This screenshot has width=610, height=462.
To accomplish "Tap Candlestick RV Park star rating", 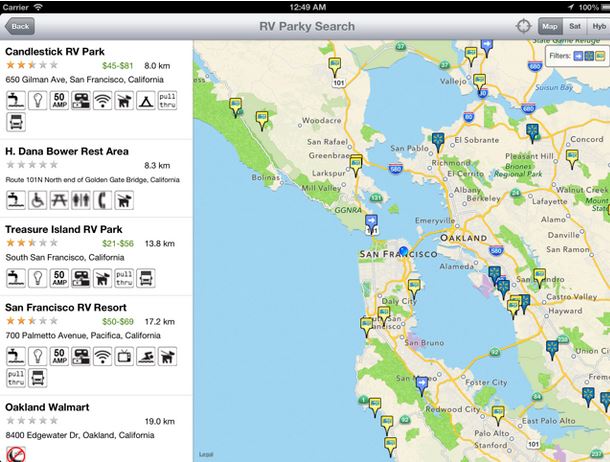I will [x=32, y=65].
